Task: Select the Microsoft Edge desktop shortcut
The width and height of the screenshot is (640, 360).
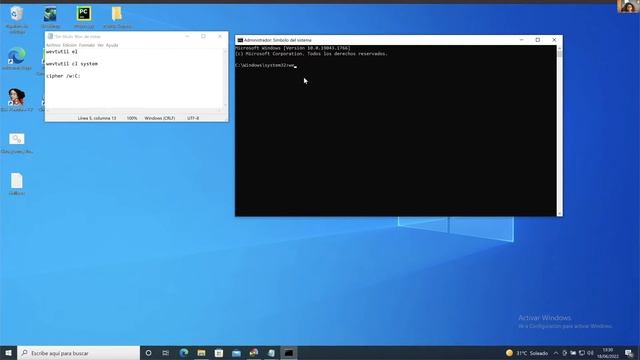Action: (x=17, y=56)
